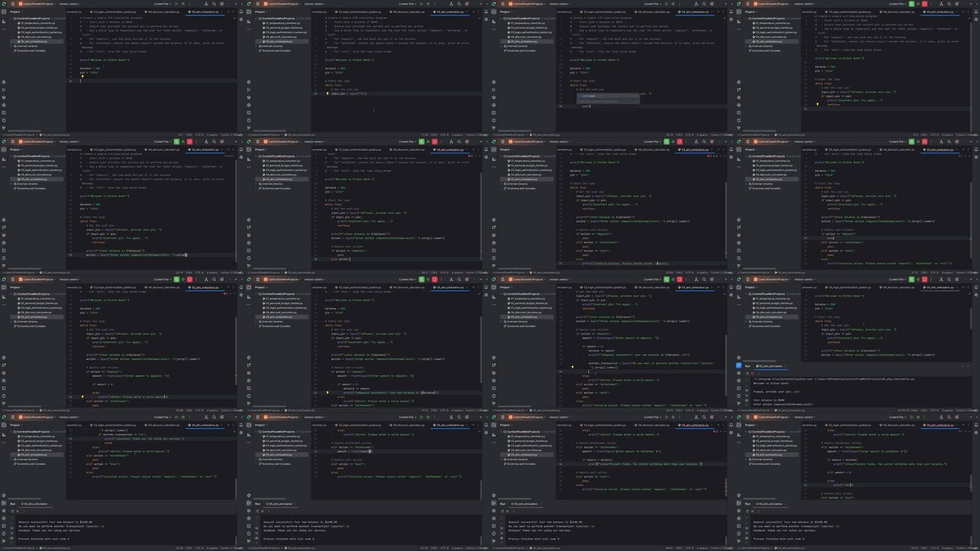Select Scratches and Consoles in "elif amount < 0:" screenshot
The image size is (980, 551).
pos(766,463)
